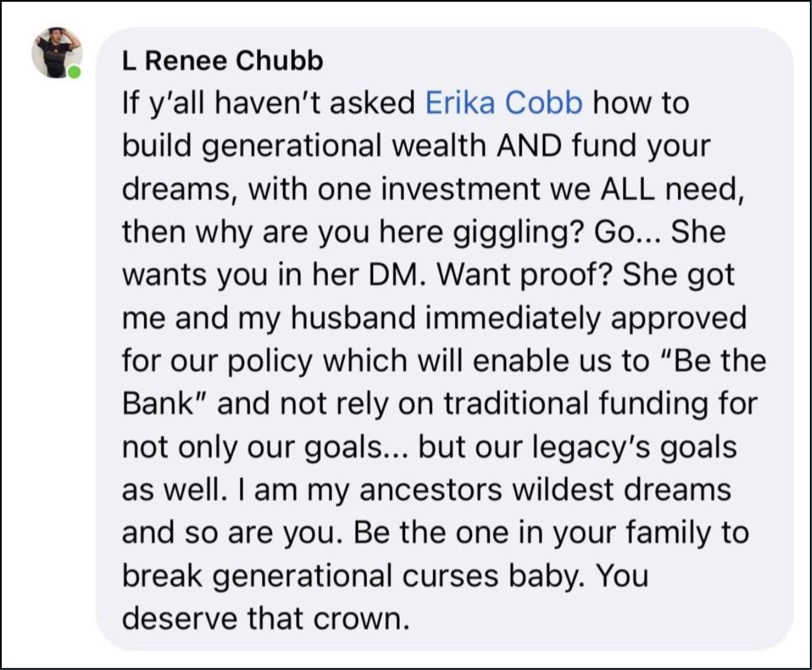Click the final word "crown" in the comment
The width and height of the screenshot is (812, 670).
coord(357,618)
